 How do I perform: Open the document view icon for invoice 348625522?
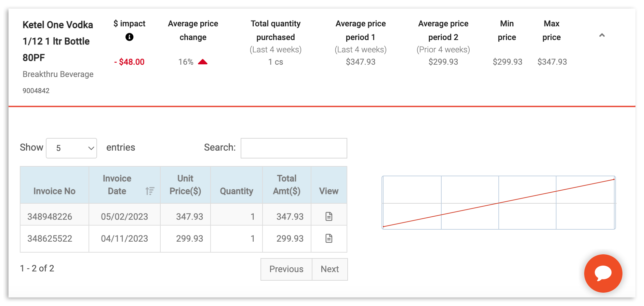328,239
